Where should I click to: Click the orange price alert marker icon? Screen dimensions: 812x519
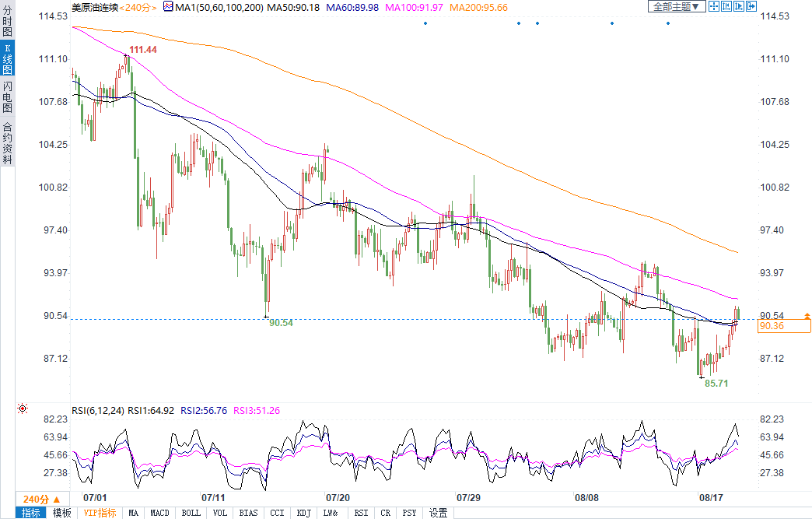807,315
